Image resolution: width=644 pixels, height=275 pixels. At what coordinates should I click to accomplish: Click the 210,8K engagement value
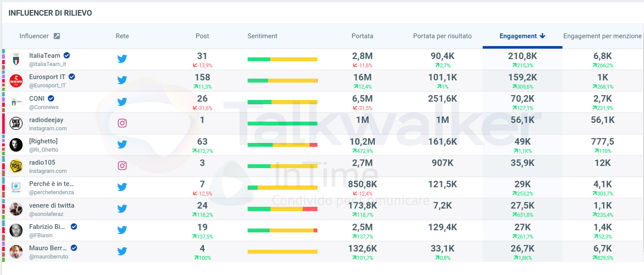523,56
